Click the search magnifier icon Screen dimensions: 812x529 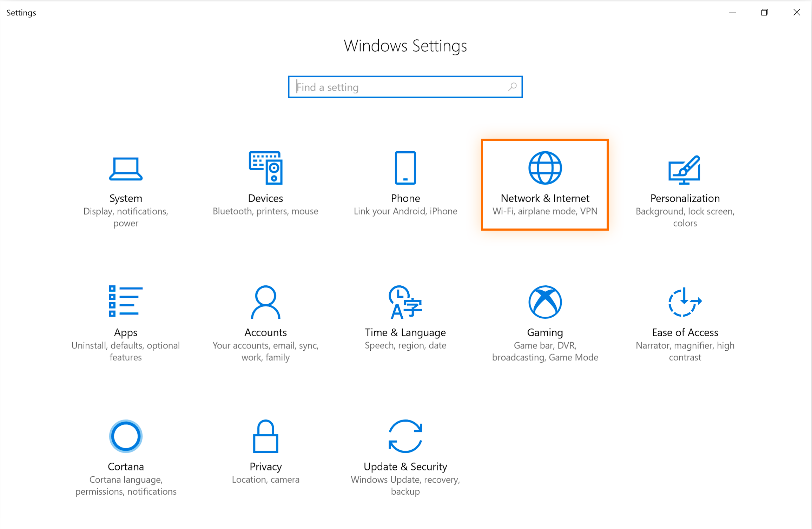pyautogui.click(x=512, y=87)
